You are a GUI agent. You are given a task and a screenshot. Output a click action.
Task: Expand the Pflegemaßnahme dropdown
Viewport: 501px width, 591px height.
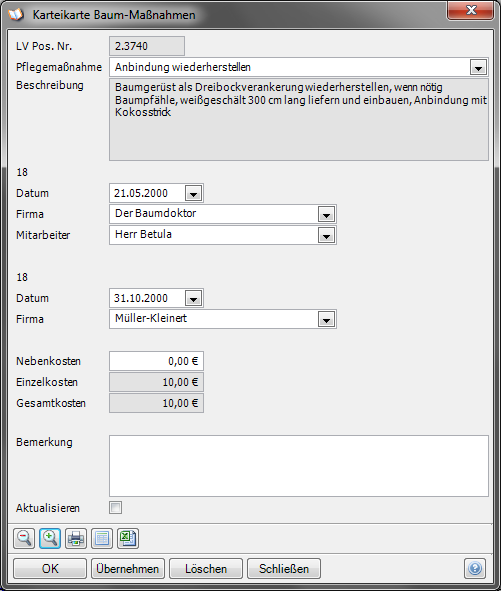pyautogui.click(x=478, y=68)
